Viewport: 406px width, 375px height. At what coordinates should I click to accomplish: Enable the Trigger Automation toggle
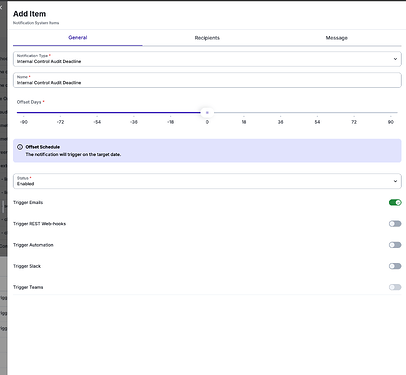(395, 245)
